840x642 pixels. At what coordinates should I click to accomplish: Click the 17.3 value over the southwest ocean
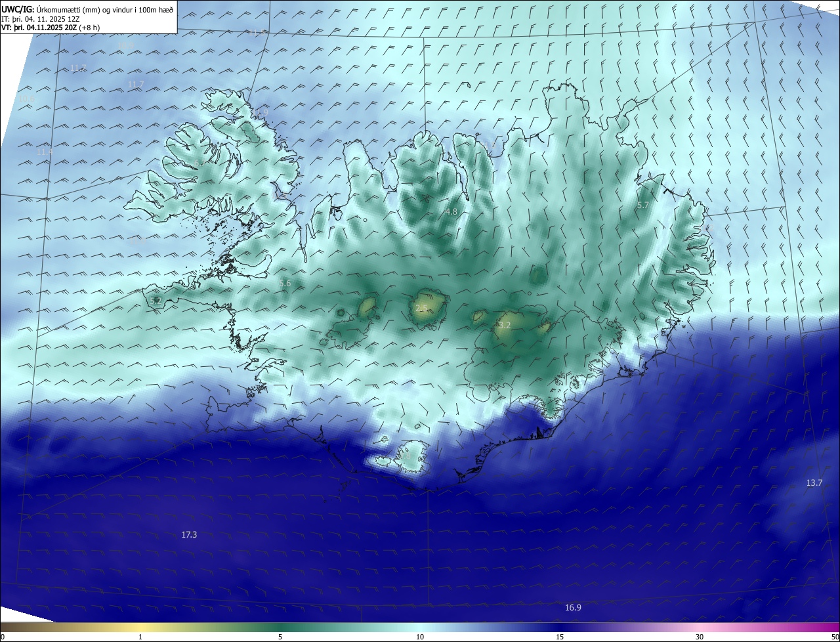(x=189, y=535)
